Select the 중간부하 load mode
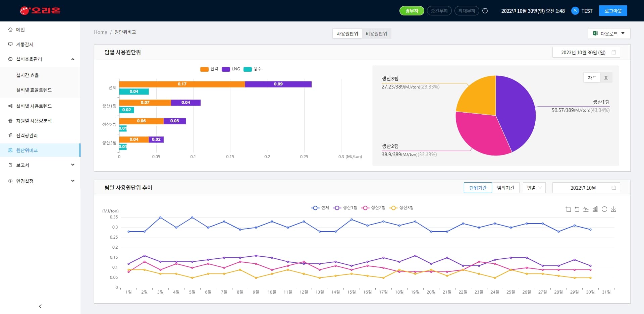The height and width of the screenshot is (314, 644). [439, 11]
